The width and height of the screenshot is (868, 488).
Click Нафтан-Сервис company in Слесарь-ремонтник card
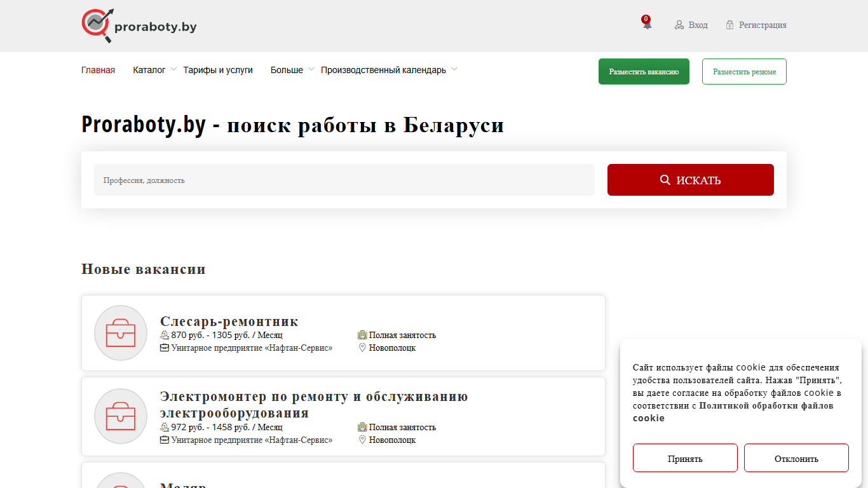click(252, 348)
